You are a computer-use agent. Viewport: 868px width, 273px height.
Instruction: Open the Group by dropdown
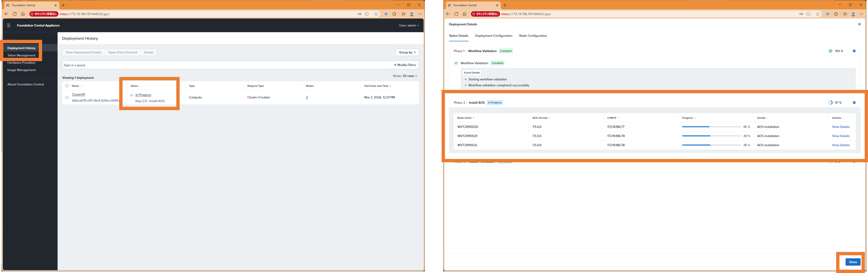click(407, 52)
